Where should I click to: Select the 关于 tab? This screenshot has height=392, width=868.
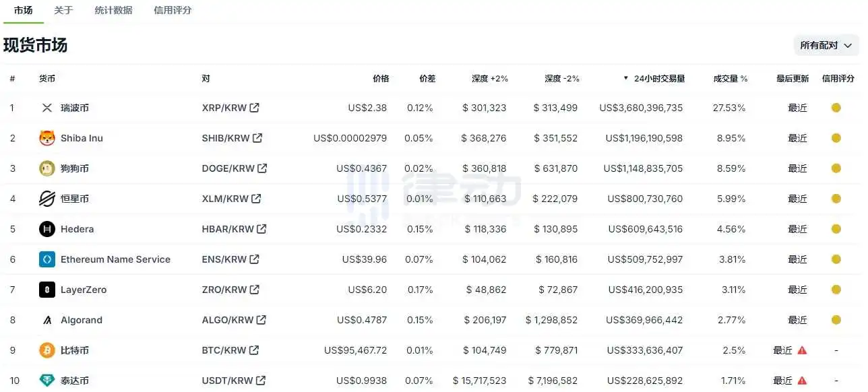click(x=63, y=10)
